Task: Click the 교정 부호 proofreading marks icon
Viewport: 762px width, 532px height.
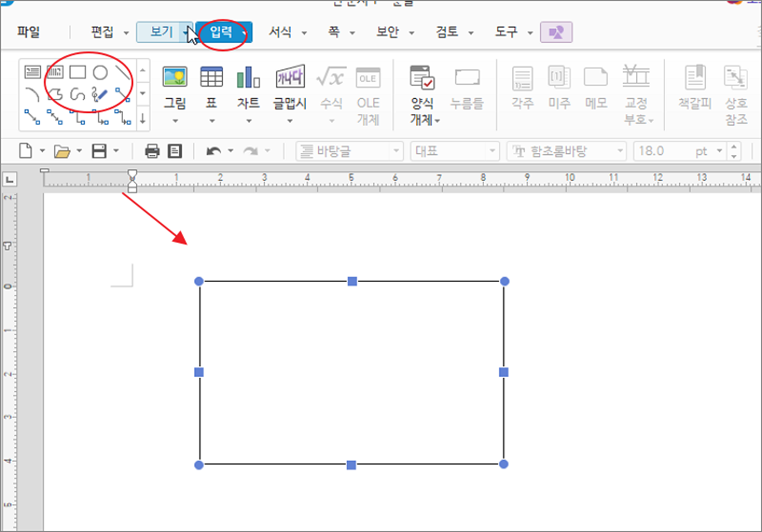Action: (x=636, y=76)
